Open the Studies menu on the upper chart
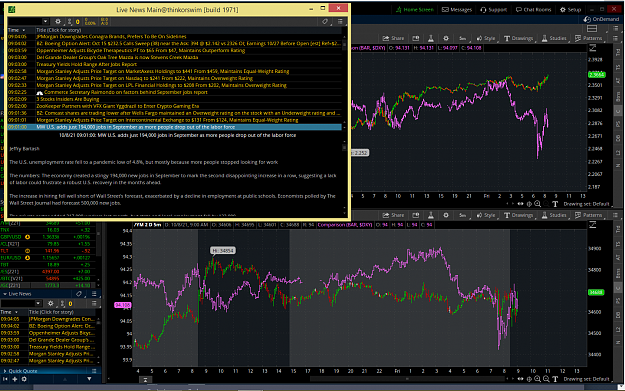Image resolution: width=625 pixels, height=391 pixels. click(554, 38)
